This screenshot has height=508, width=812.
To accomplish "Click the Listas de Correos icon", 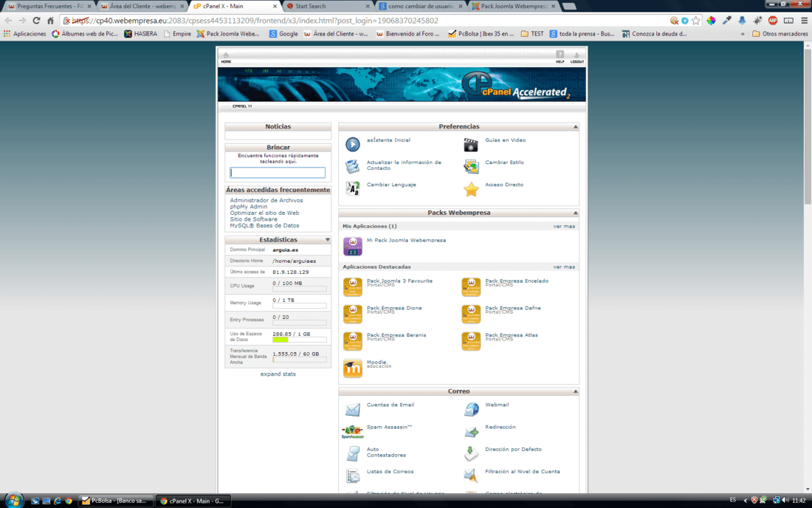I will click(x=353, y=476).
